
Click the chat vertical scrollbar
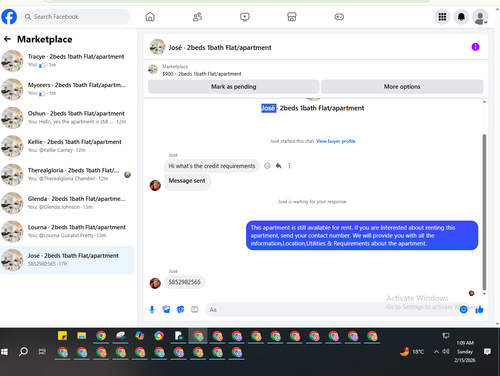484,212
